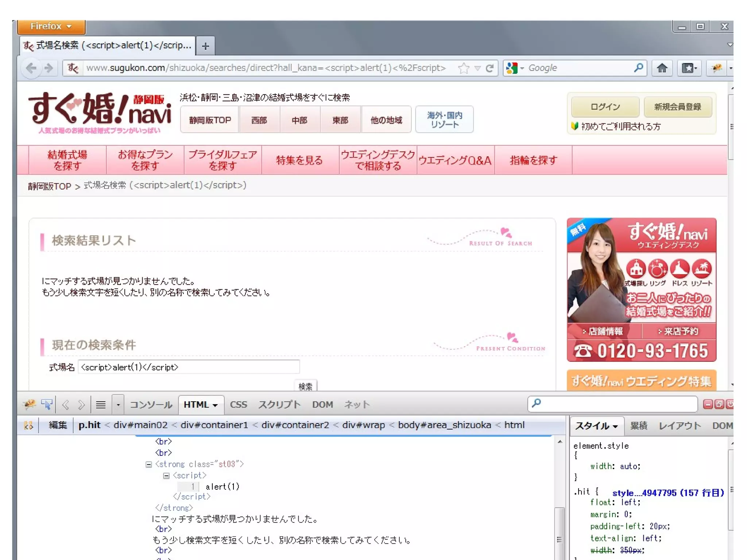Image resolution: width=747 pixels, height=560 pixels.
Task: Switch to the コンソール tab
Action: click(151, 405)
